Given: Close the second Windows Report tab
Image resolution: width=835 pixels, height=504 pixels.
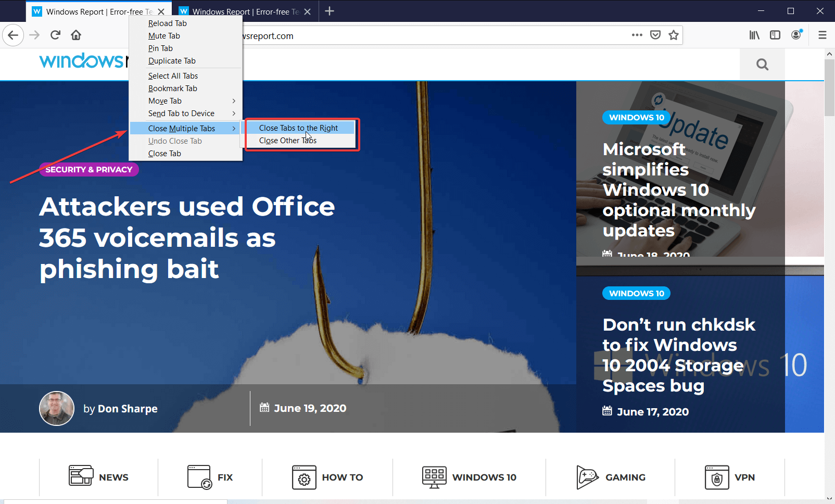Looking at the screenshot, I should click(307, 11).
